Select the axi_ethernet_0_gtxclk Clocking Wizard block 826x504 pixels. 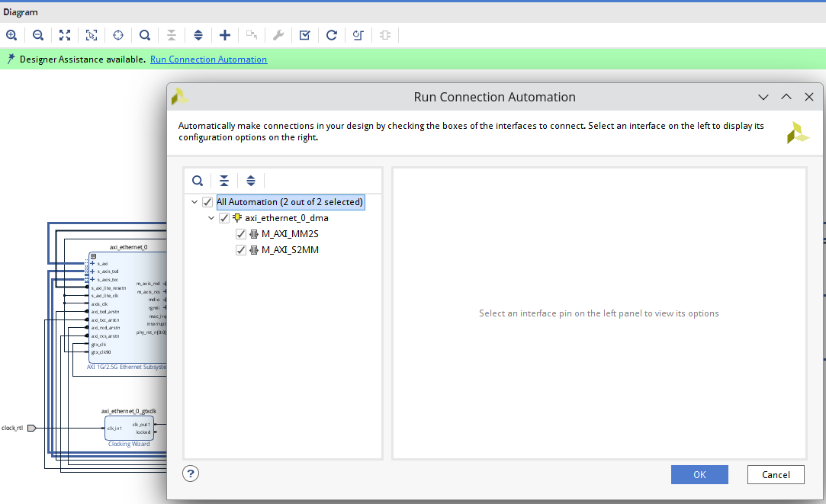129,429
